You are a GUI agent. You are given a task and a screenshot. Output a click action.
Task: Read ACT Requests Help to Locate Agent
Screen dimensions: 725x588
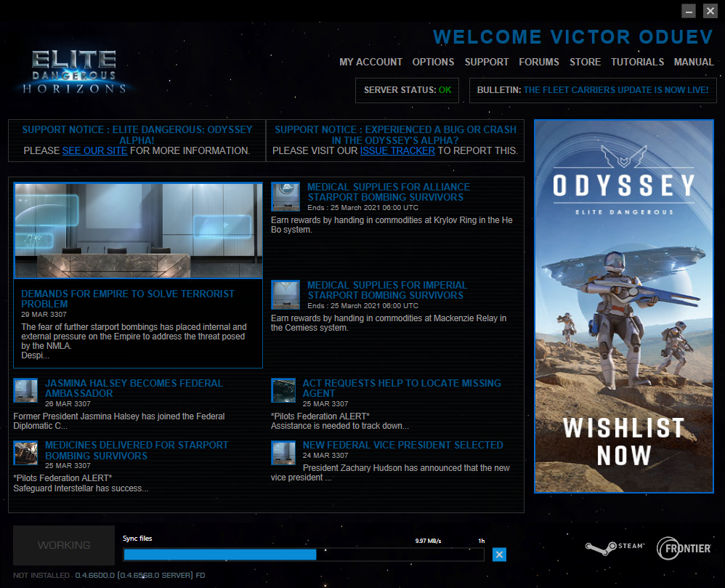(402, 388)
